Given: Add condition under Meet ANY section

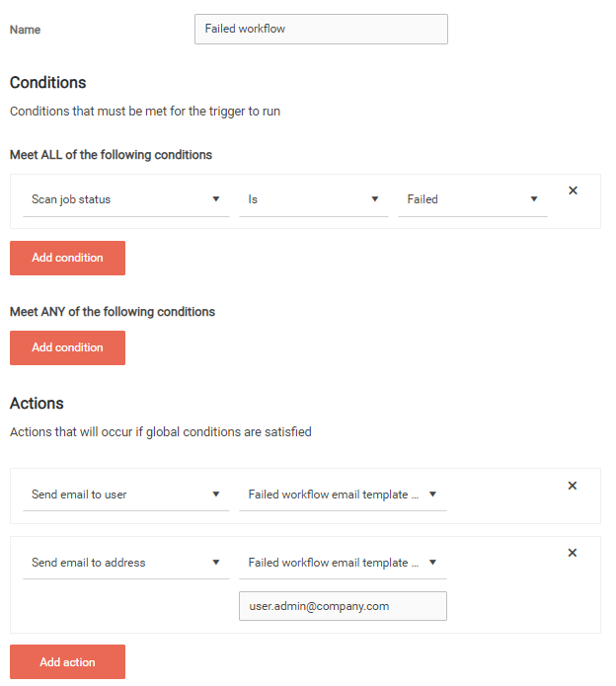Looking at the screenshot, I should coord(67,347).
